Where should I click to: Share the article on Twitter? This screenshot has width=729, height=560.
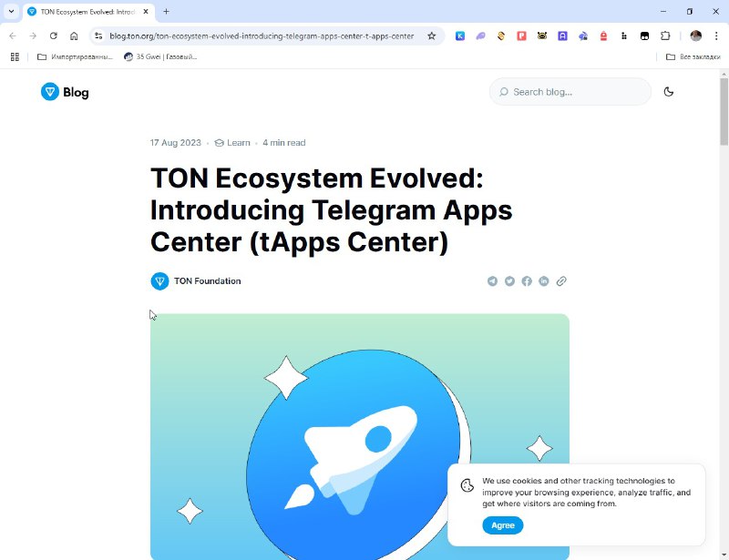click(x=509, y=281)
